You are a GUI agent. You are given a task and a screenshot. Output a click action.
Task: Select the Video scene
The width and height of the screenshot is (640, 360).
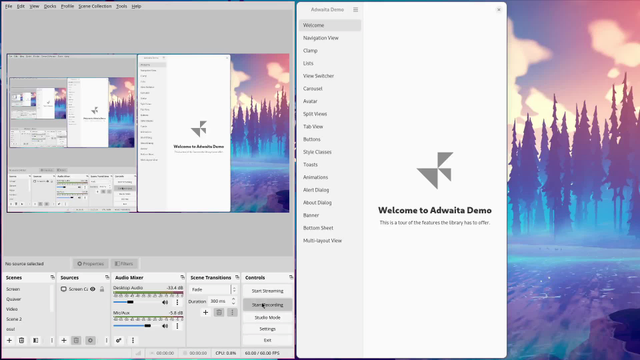click(x=28, y=309)
